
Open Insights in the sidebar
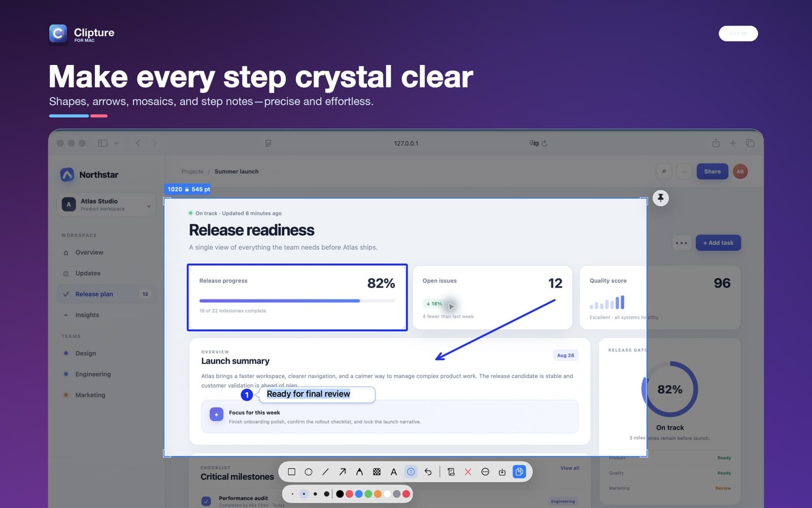click(107, 315)
